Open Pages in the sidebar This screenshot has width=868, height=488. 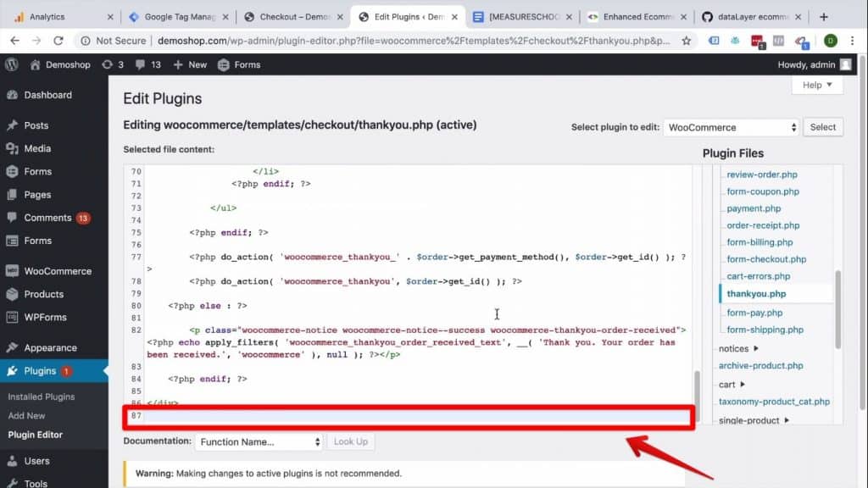click(x=37, y=195)
